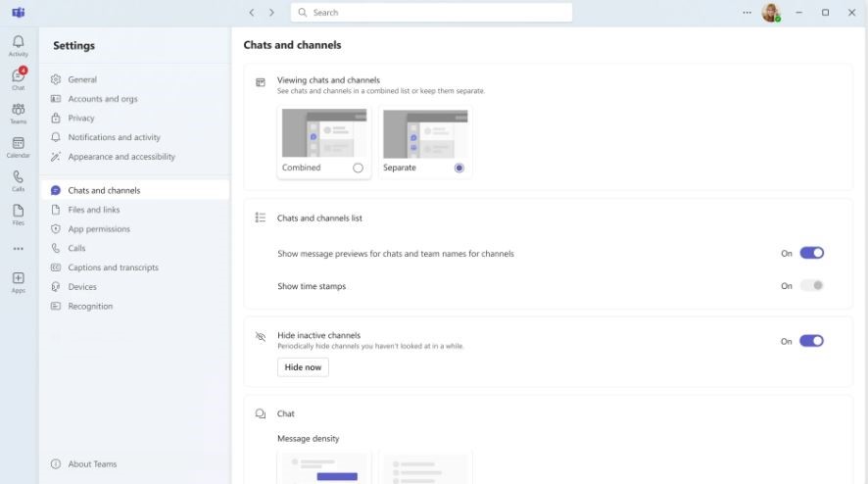Screen dimensions: 868x484
Task: Click the Devices headset icon
Action: pos(56,287)
